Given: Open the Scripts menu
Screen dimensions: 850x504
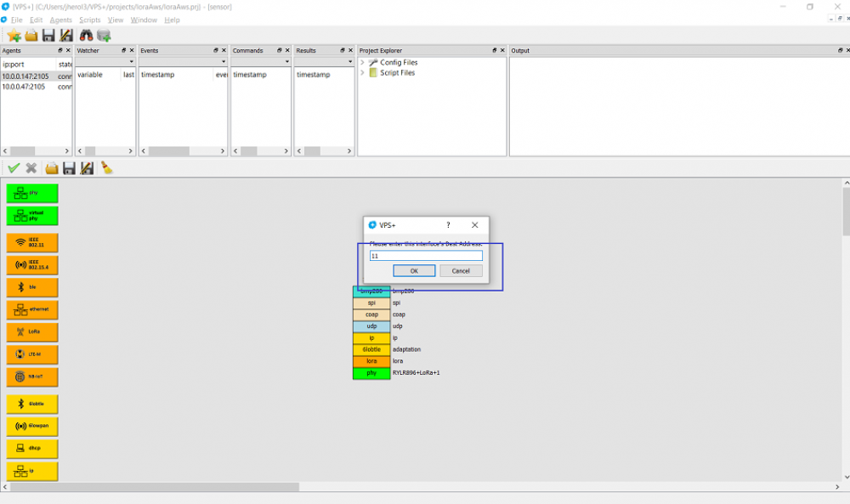Looking at the screenshot, I should 89,20.
